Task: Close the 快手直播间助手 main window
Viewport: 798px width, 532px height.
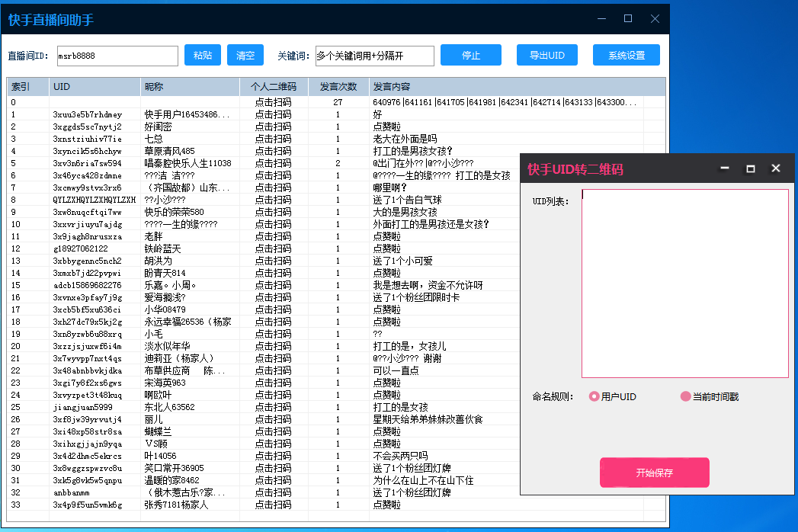Action: click(655, 19)
